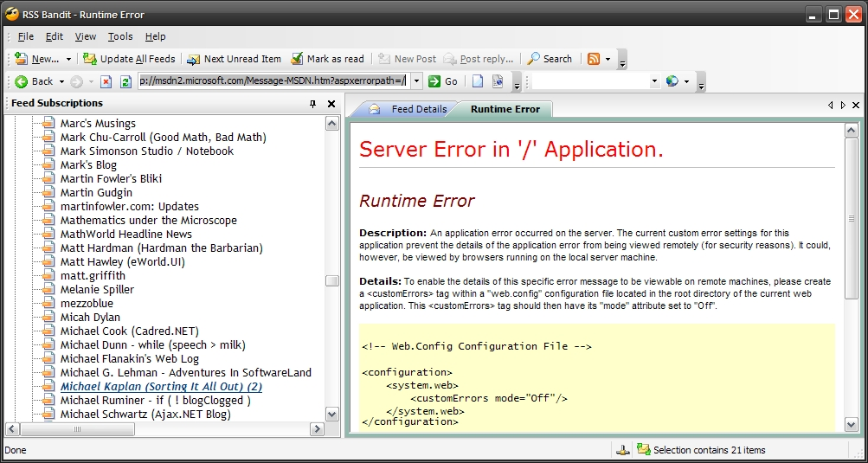
Task: Click the feeds status bar icon
Action: coord(643,450)
